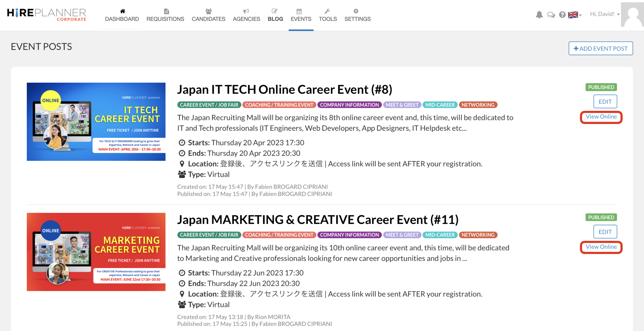Click the Agencies megaphone icon
The height and width of the screenshot is (331, 644).
pyautogui.click(x=246, y=11)
